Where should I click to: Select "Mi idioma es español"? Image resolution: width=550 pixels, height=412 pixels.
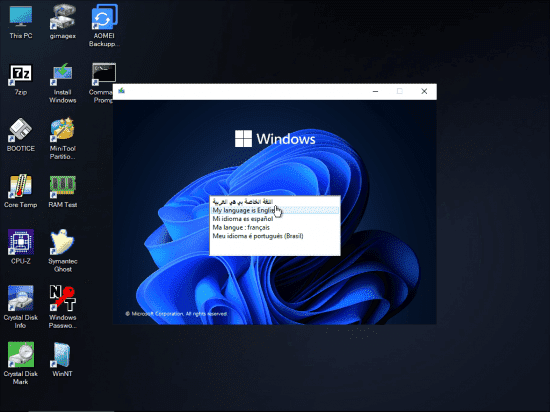click(275, 219)
